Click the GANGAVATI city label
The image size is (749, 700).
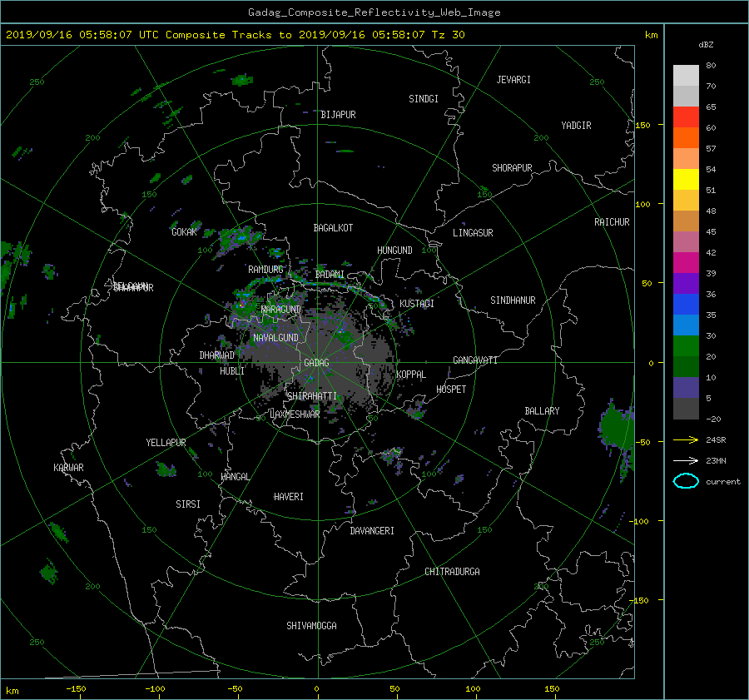point(475,360)
